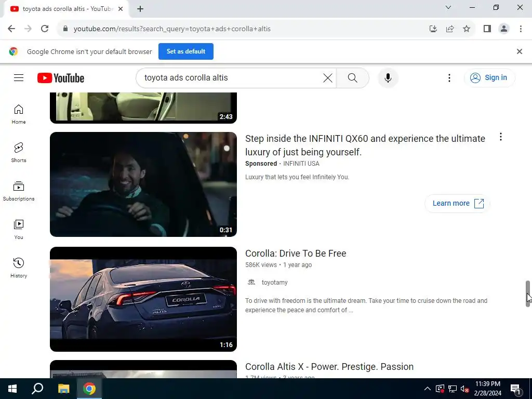
Task: Click the go forward arrow
Action: click(28, 29)
